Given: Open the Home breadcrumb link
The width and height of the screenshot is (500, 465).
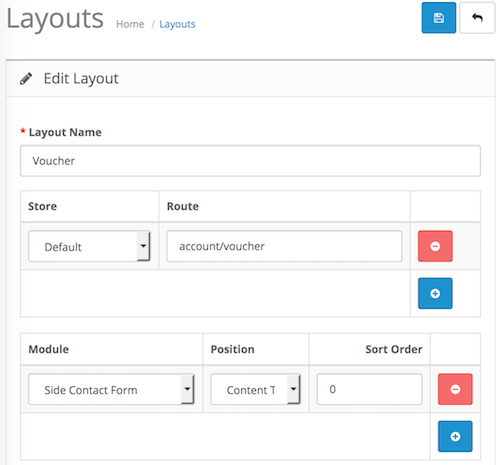Looking at the screenshot, I should click(x=130, y=24).
